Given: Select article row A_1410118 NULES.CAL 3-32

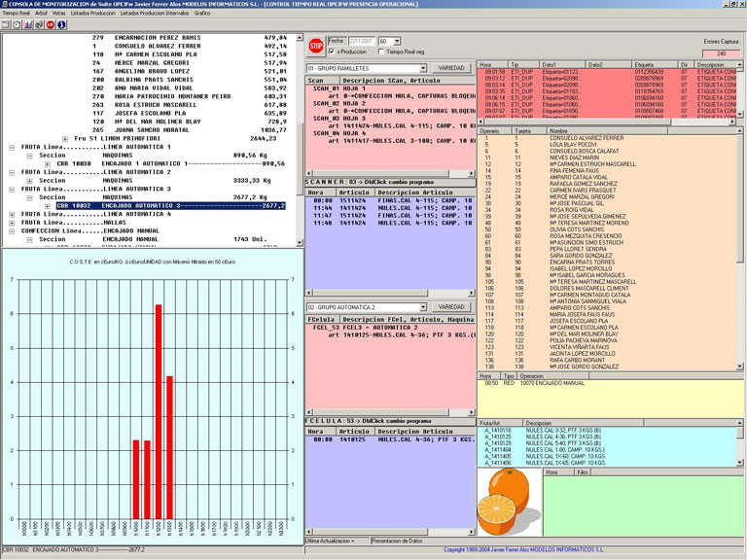Looking at the screenshot, I should tap(543, 430).
